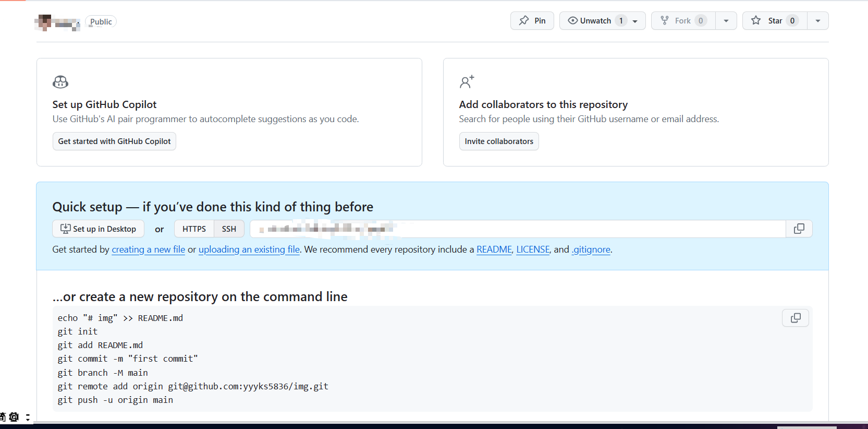Click the star count badge showing 0
This screenshot has height=429, width=868.
(792, 21)
